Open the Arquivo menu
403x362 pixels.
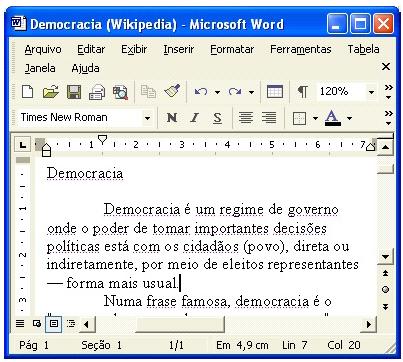(43, 49)
